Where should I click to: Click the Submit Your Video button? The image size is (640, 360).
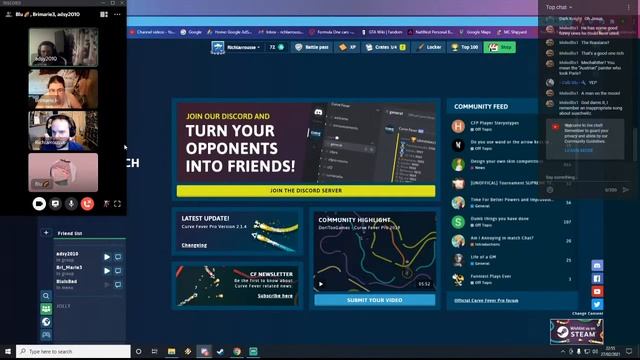pos(375,300)
